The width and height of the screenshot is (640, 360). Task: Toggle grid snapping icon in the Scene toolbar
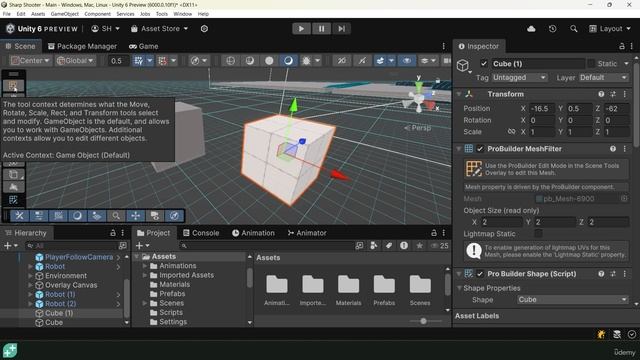click(x=162, y=60)
